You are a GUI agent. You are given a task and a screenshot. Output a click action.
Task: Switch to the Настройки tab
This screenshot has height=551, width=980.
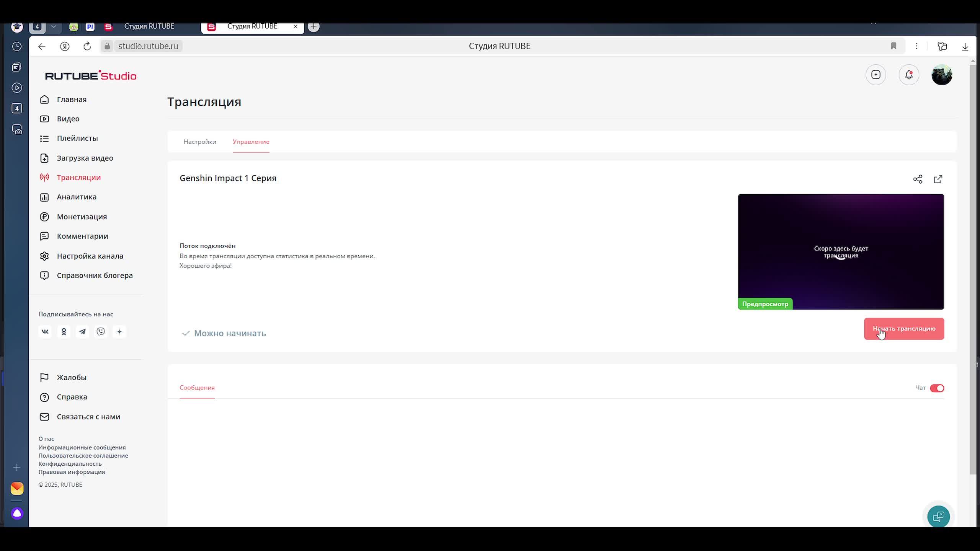(200, 142)
